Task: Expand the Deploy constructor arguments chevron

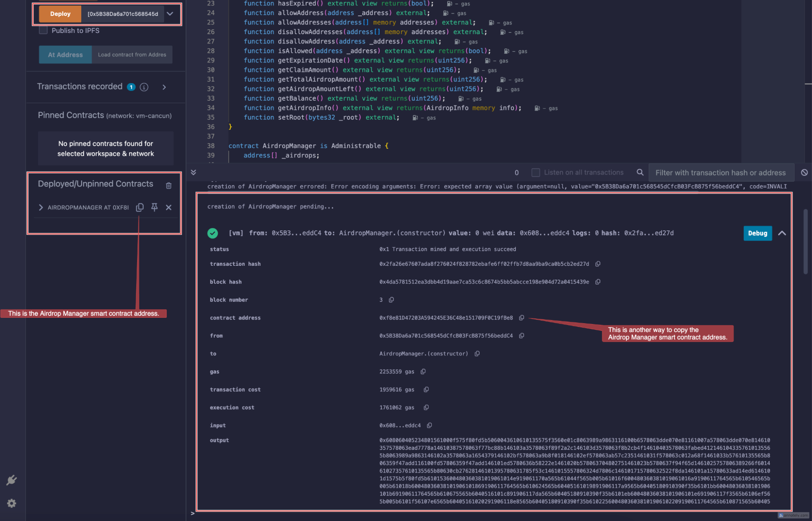Action: (x=170, y=14)
